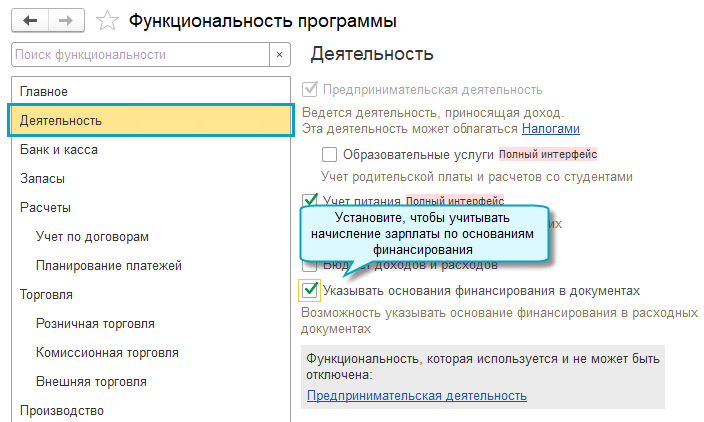Type in the 'Поиск функциональности' search box
The image size is (704, 422).
(x=140, y=55)
